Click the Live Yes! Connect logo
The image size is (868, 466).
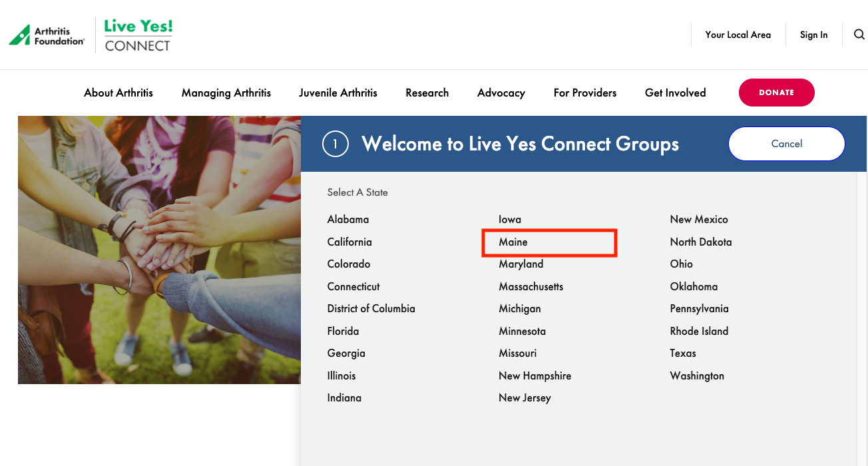pyautogui.click(x=138, y=35)
